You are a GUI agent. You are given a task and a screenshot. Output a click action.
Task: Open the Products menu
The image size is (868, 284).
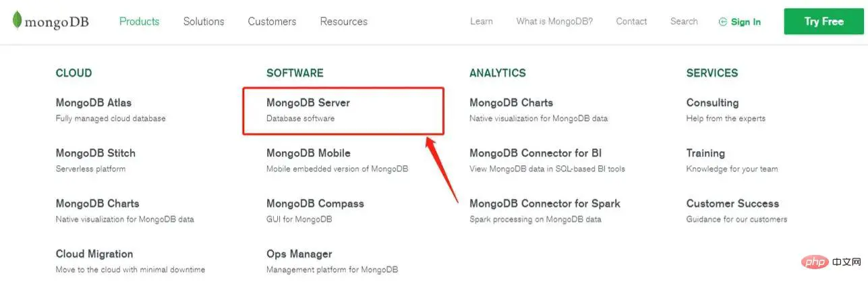pos(139,22)
